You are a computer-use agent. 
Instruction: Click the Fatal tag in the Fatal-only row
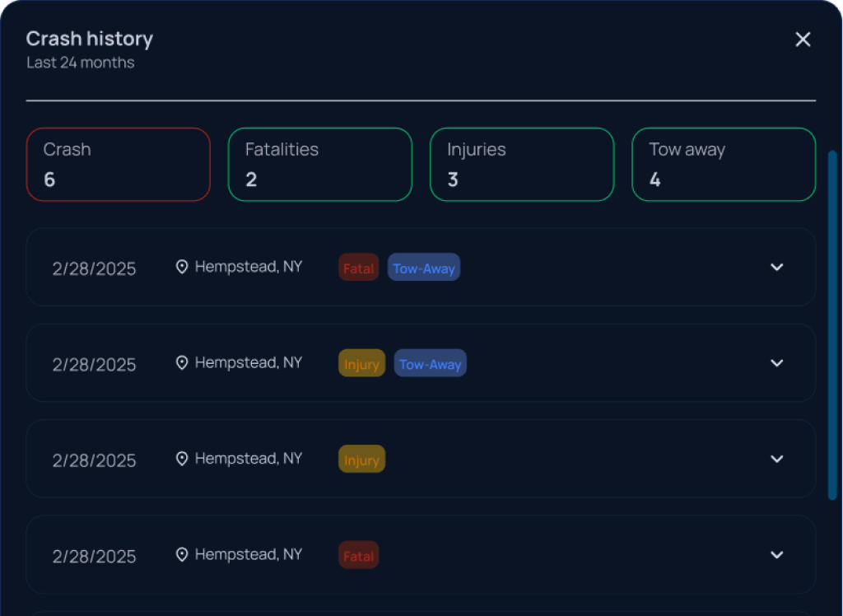pyautogui.click(x=358, y=556)
